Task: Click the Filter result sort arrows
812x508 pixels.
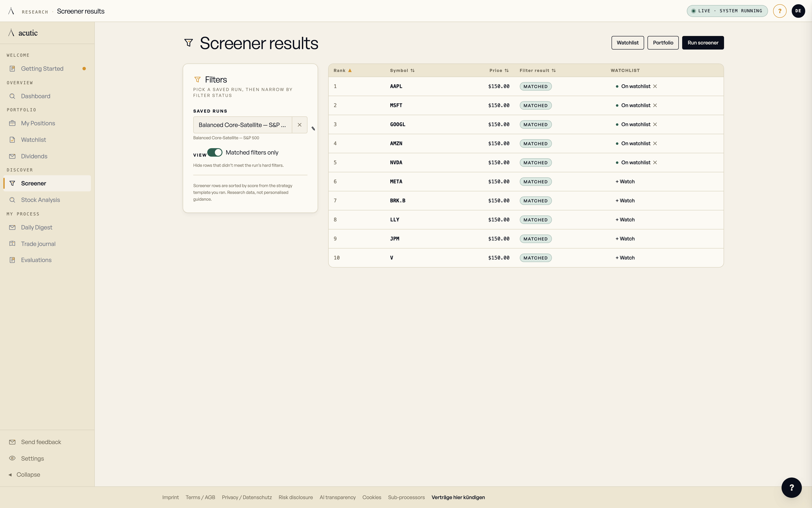Action: coord(554,70)
